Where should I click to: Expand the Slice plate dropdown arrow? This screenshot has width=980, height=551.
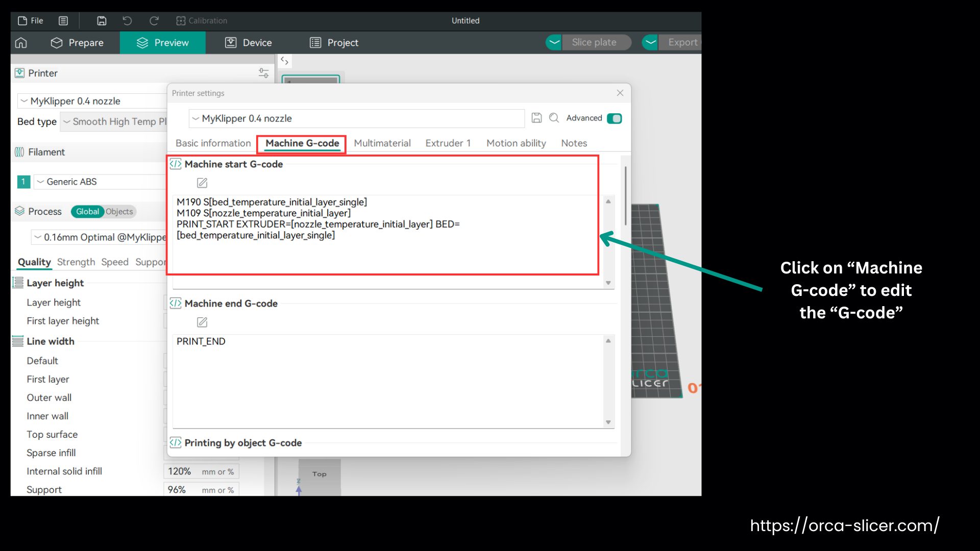click(x=554, y=42)
